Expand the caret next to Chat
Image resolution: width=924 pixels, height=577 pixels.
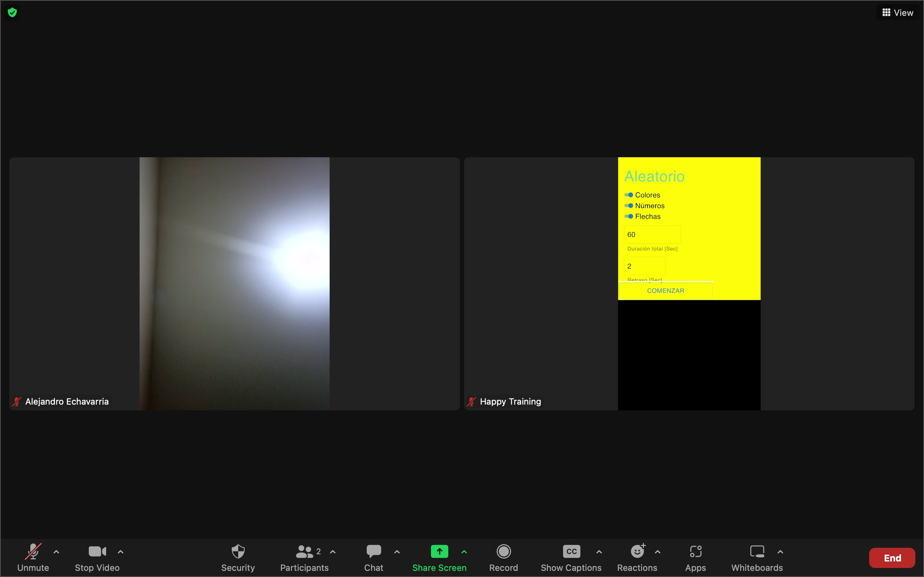397,552
